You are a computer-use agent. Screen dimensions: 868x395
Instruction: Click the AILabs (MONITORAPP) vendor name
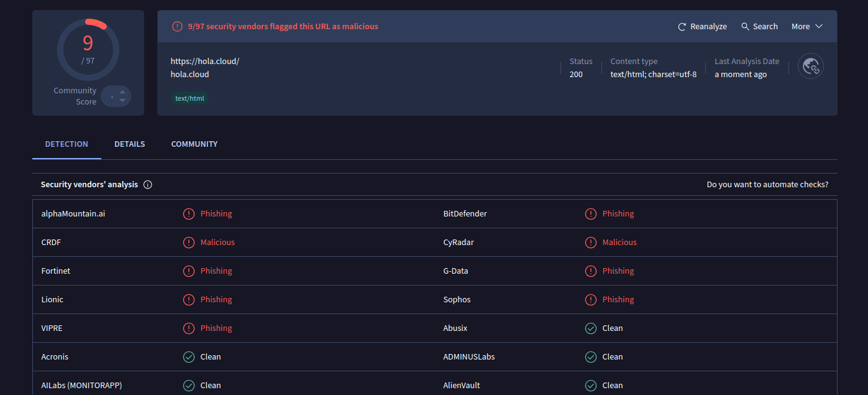81,385
